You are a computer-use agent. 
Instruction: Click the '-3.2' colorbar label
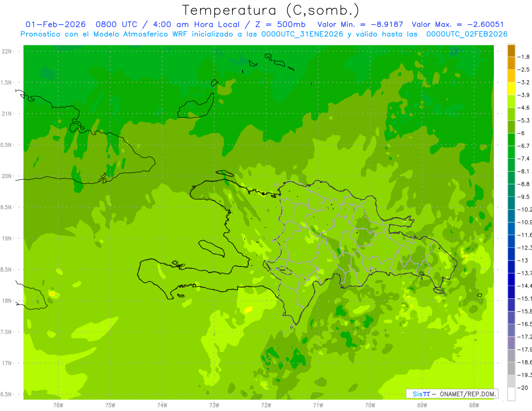click(524, 82)
